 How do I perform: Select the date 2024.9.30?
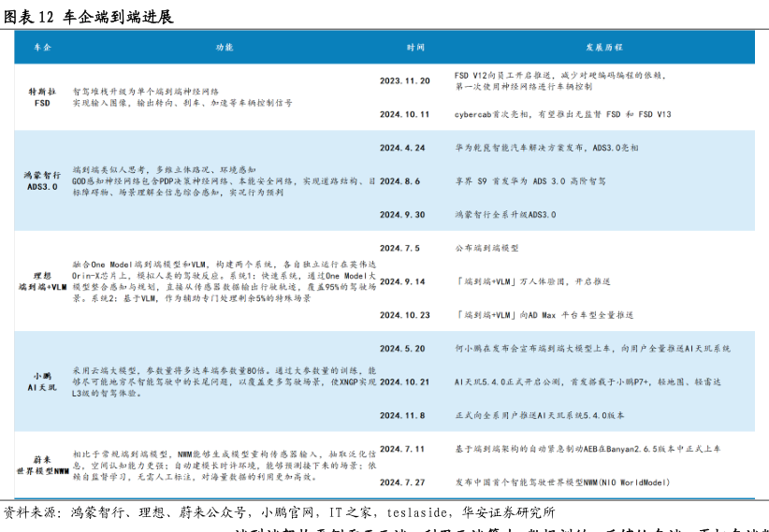click(403, 214)
